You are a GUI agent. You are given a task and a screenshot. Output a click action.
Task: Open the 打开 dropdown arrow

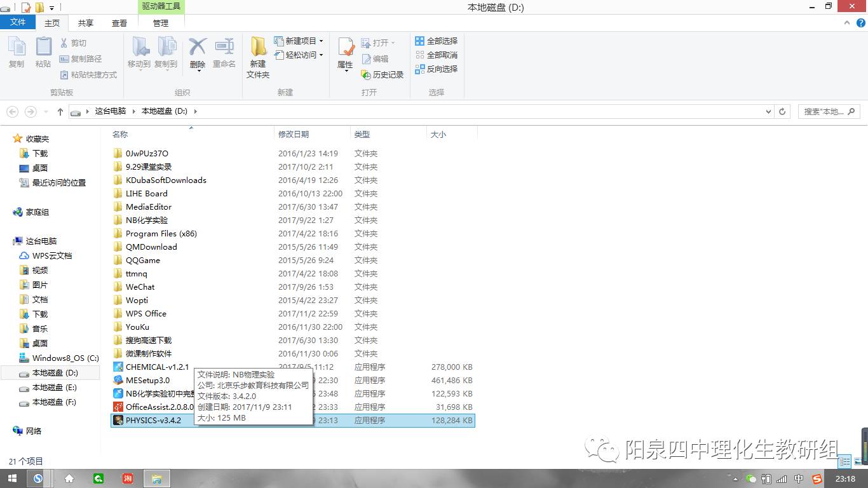coord(393,43)
